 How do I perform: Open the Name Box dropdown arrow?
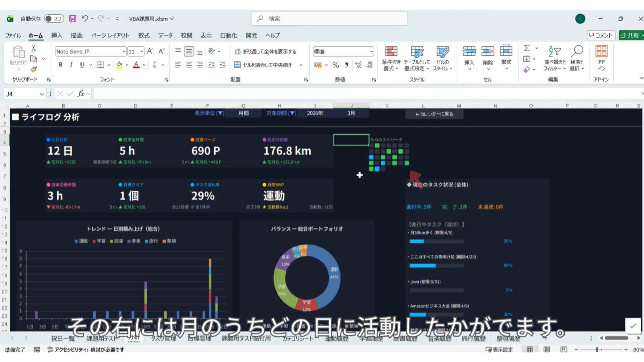pyautogui.click(x=42, y=94)
